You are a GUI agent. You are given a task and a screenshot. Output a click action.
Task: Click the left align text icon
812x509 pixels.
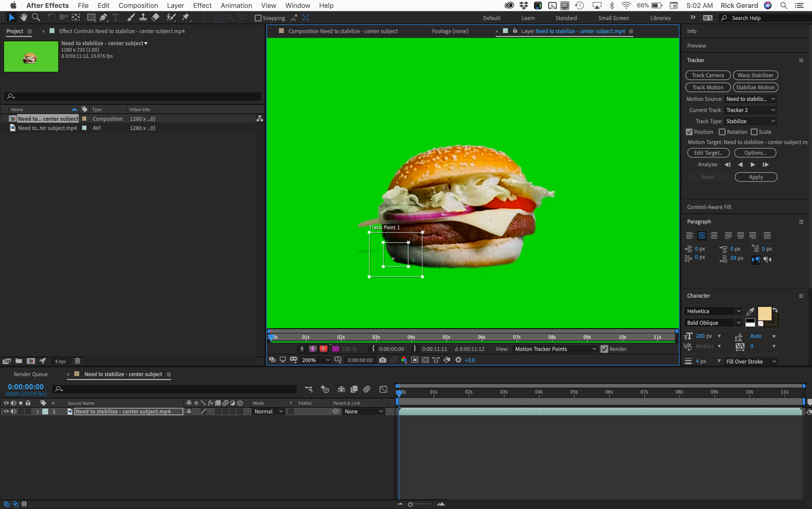[x=690, y=236]
